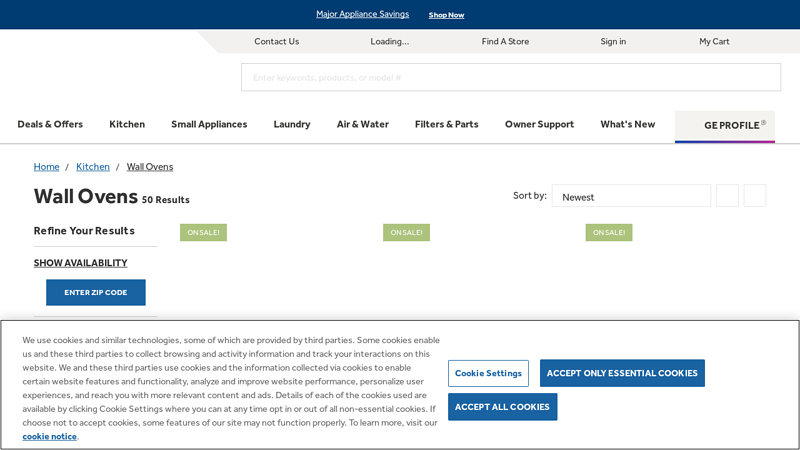Viewport: 800px width, 450px height.
Task: Open the Small Appliances menu
Action: [209, 124]
